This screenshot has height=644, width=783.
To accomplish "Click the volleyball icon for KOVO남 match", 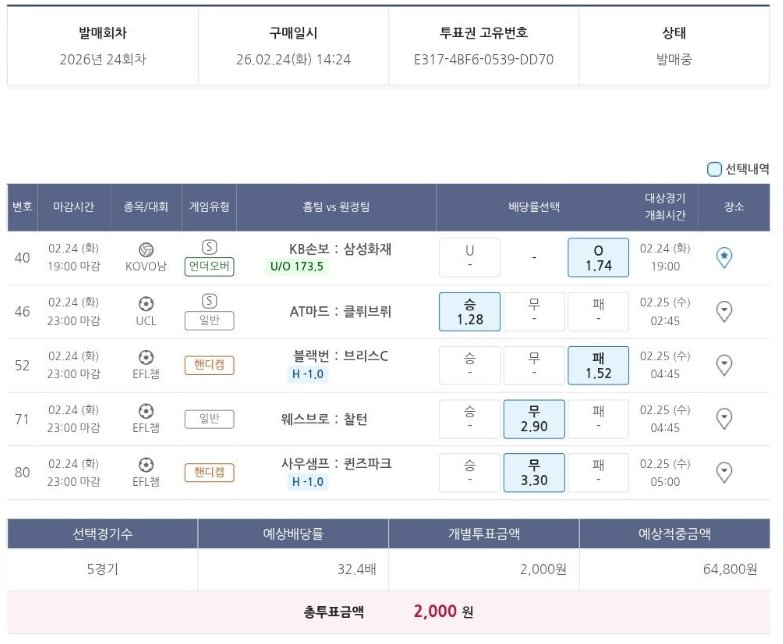I will coord(147,248).
